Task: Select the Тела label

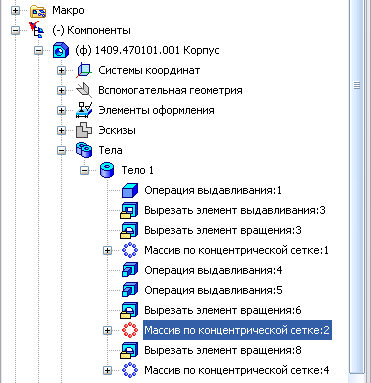Action: [110, 151]
